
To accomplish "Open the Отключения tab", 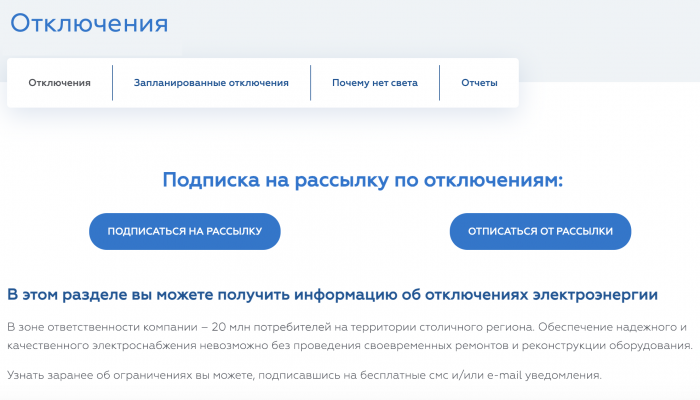I will (59, 83).
